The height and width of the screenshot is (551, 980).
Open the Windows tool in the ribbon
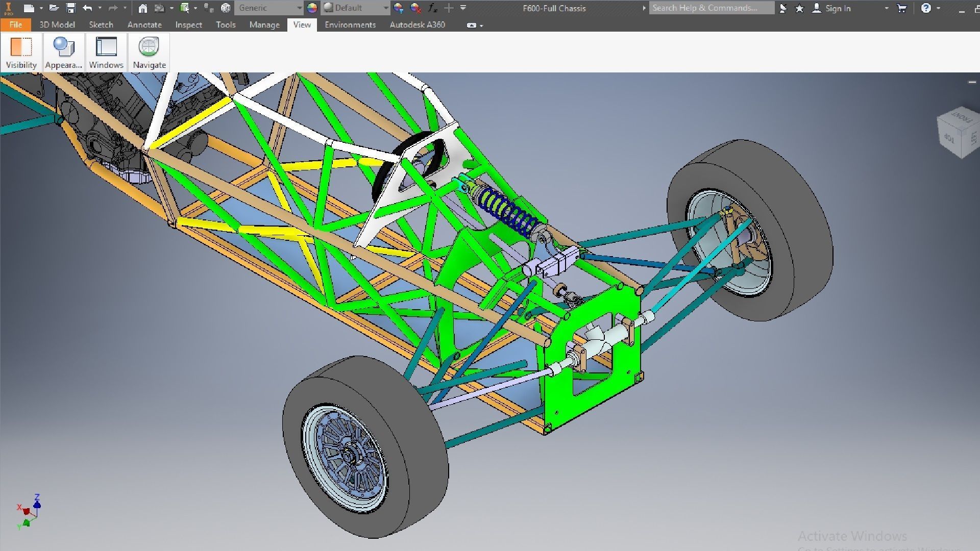click(106, 51)
